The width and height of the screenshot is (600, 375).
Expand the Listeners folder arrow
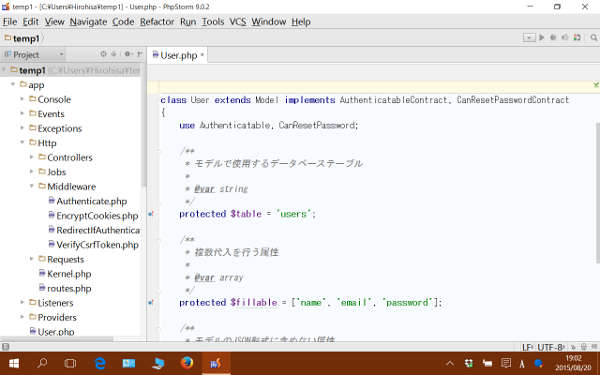22,303
